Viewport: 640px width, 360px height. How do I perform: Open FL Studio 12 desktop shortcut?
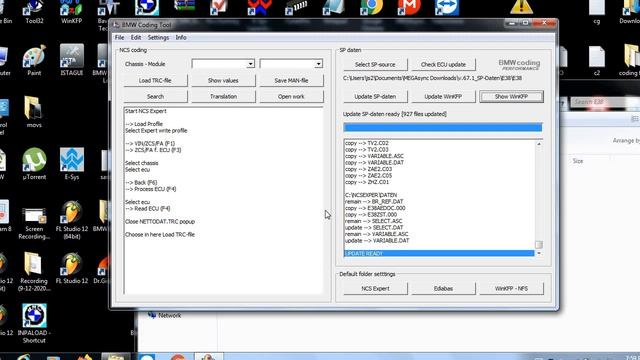(x=72, y=268)
